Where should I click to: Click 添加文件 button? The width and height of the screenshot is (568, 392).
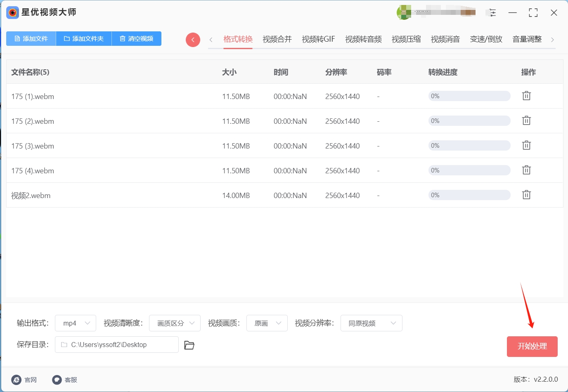pyautogui.click(x=31, y=38)
